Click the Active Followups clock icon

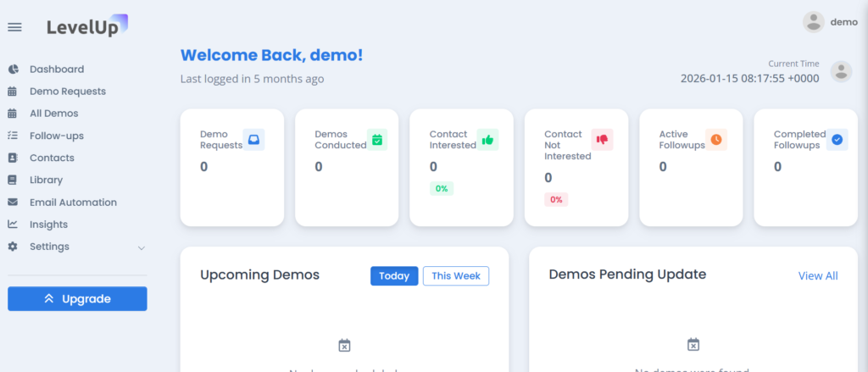(x=716, y=140)
